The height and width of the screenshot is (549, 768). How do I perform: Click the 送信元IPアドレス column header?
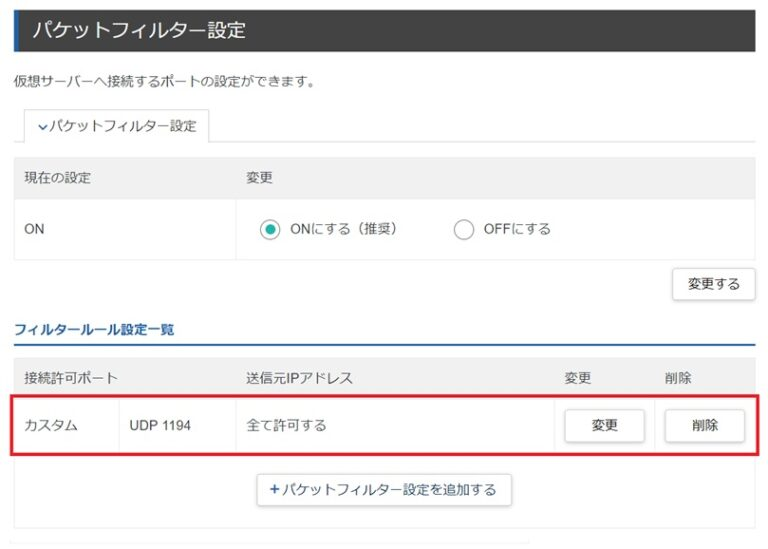(299, 378)
